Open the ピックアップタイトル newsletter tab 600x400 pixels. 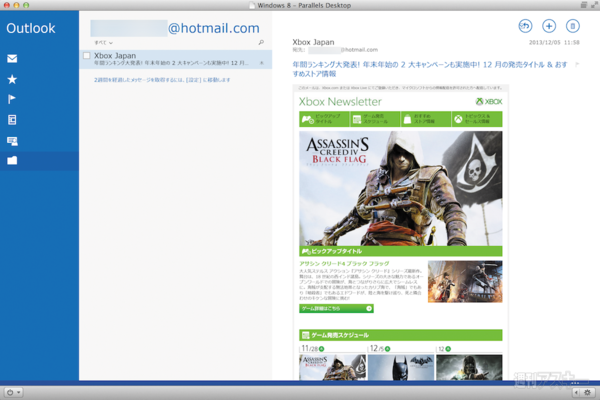pos(324,119)
